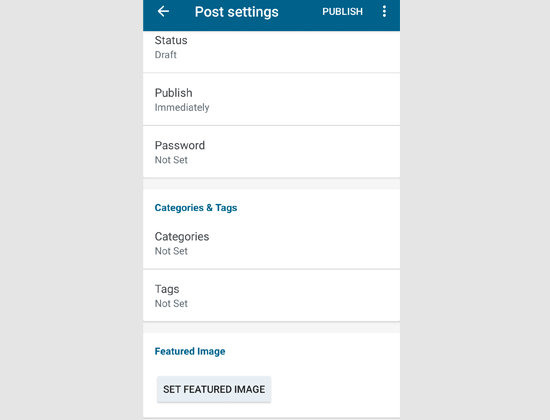Click gray divider above Categories & Tags
Viewport: 550px width, 420px height.
pos(271,184)
